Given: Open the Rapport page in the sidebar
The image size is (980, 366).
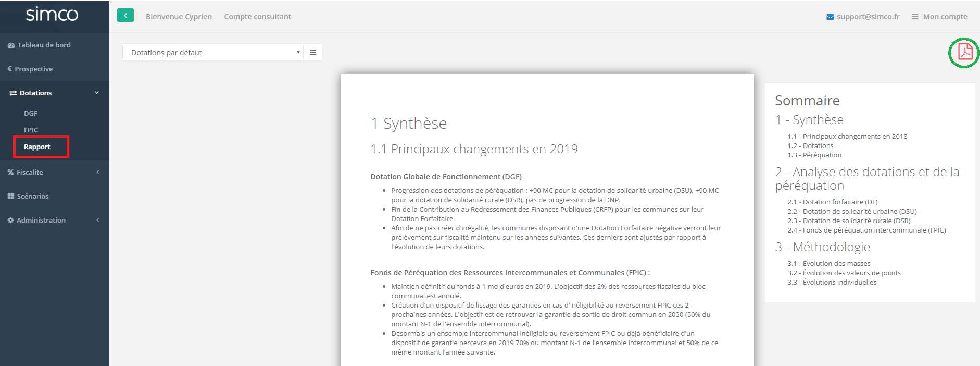Looking at the screenshot, I should tap(37, 147).
